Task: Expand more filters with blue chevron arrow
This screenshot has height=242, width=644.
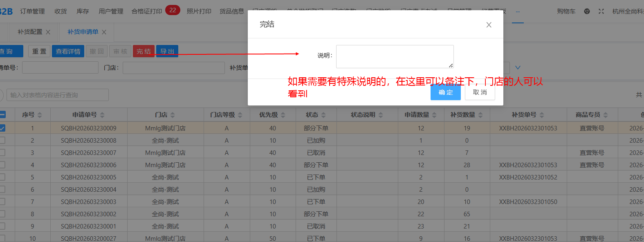Action: pyautogui.click(x=518, y=67)
